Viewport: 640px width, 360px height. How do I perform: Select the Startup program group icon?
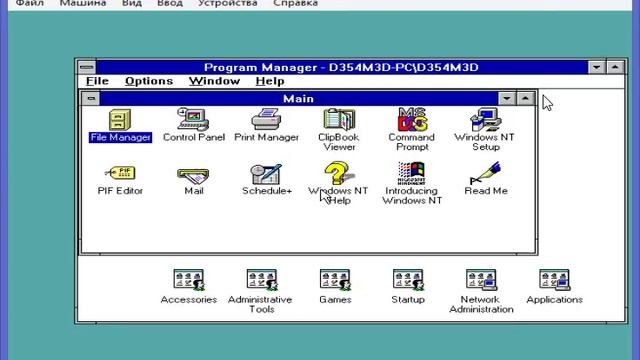pos(408,280)
